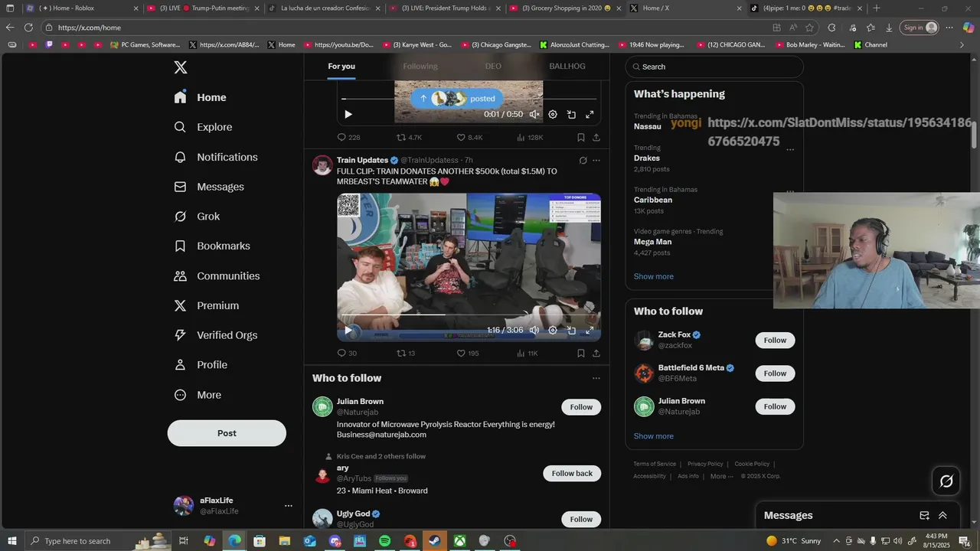Show more under What's happening

pos(654,276)
